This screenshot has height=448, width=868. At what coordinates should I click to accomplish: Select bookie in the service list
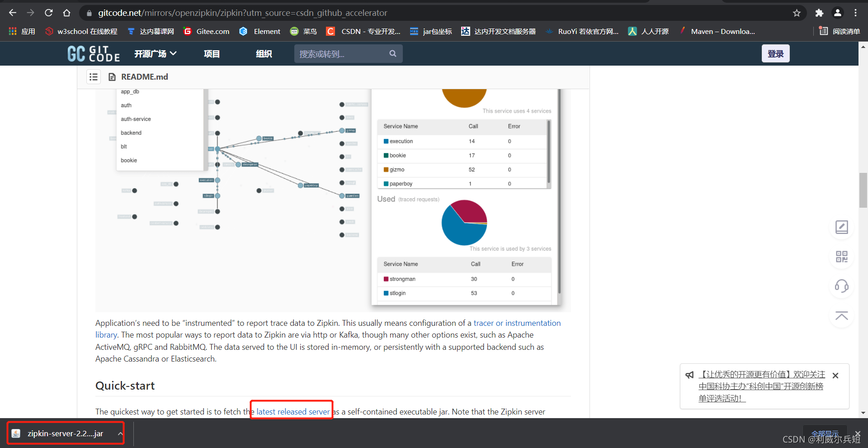[x=129, y=160]
